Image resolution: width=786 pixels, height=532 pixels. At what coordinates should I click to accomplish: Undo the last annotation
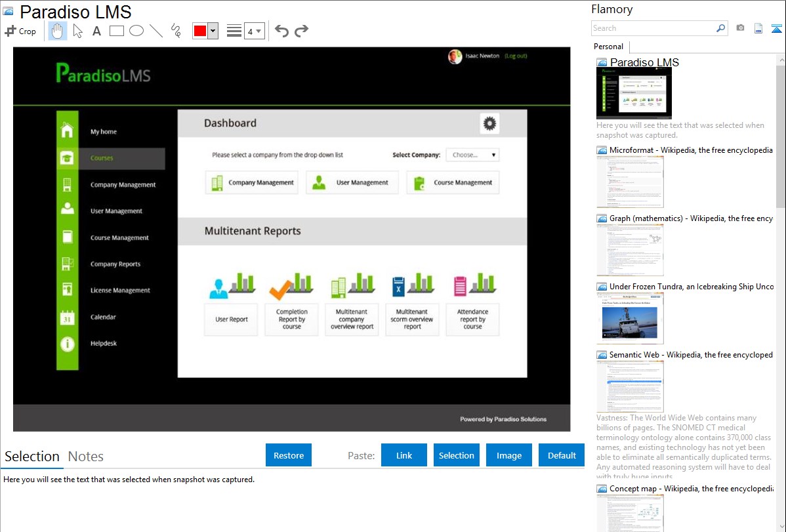click(x=281, y=31)
